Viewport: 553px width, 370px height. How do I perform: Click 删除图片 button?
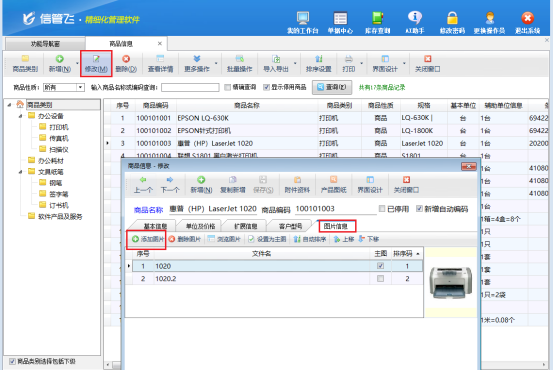(185, 239)
